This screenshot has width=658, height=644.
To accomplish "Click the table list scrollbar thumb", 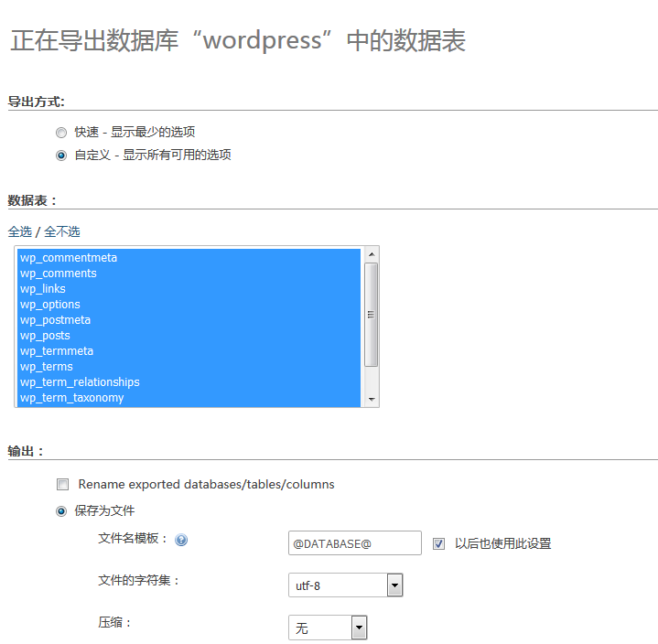I will [x=372, y=314].
